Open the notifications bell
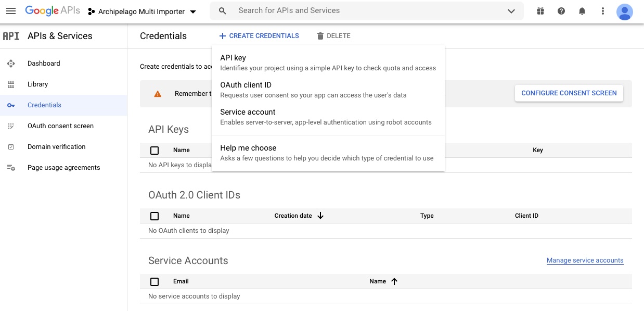This screenshot has height=311, width=644. tap(582, 11)
